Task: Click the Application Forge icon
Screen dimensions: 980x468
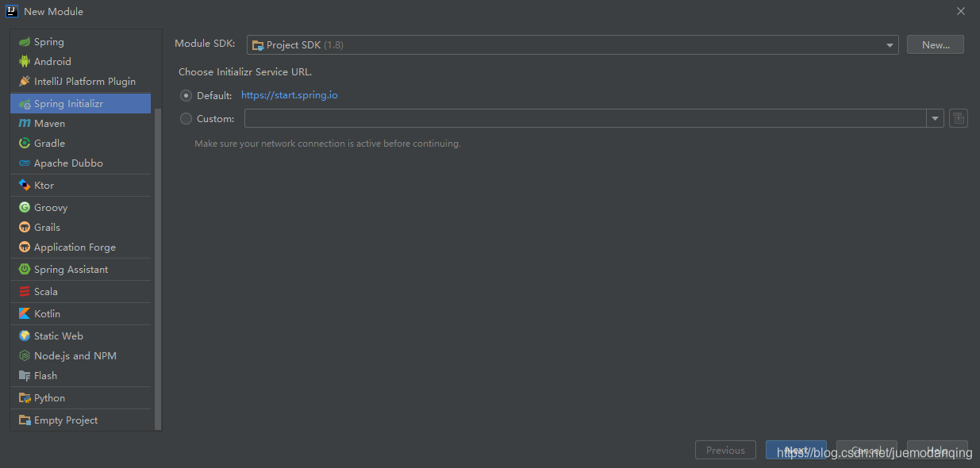Action: point(25,247)
